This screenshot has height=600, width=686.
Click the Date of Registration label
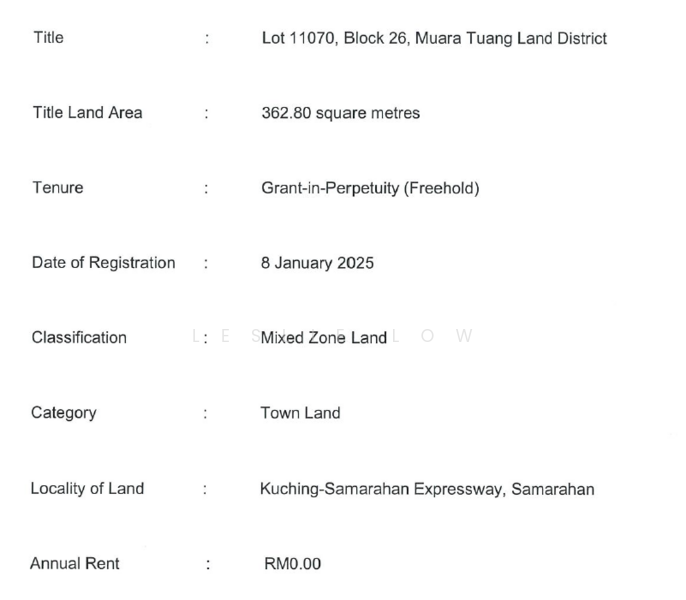click(104, 263)
